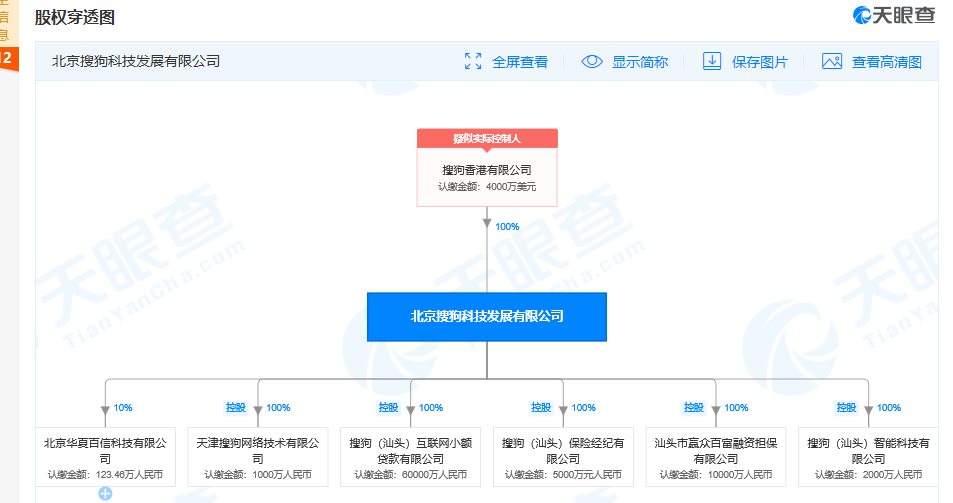953x503 pixels.
Task: Open 全屏查看 fullscreen view
Action: (520, 62)
